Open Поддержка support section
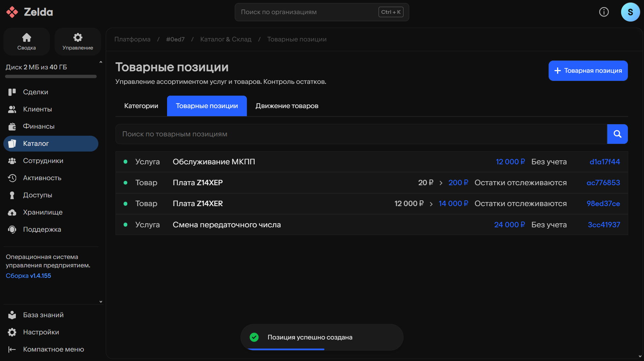This screenshot has width=644, height=361. pos(42,229)
